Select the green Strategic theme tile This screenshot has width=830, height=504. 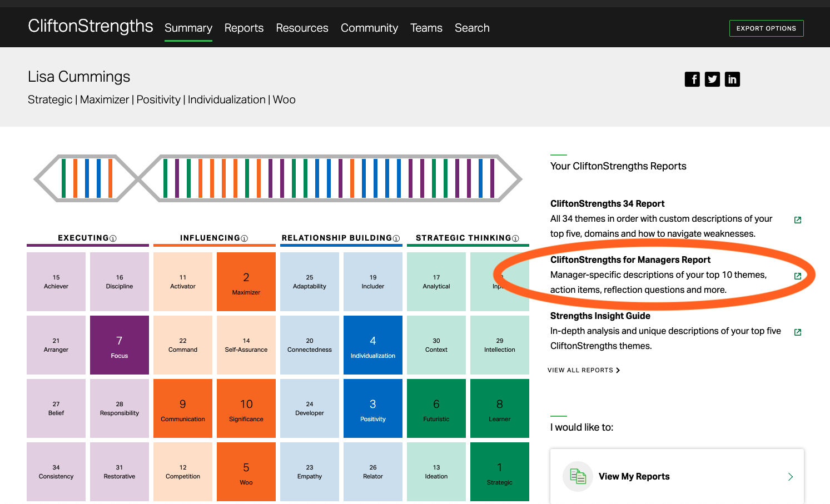[499, 472]
